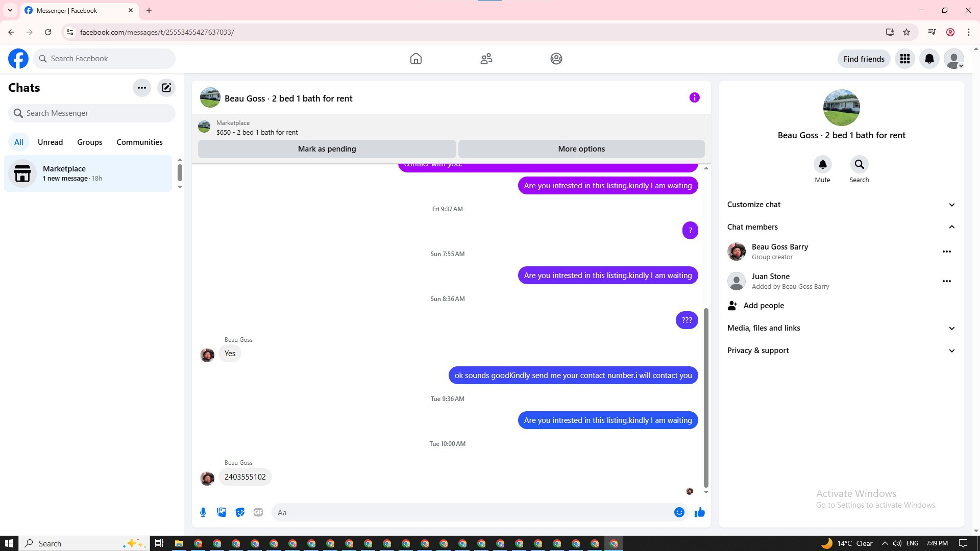Switch to the Communities tab
The height and width of the screenshot is (551, 980).
pyautogui.click(x=139, y=142)
